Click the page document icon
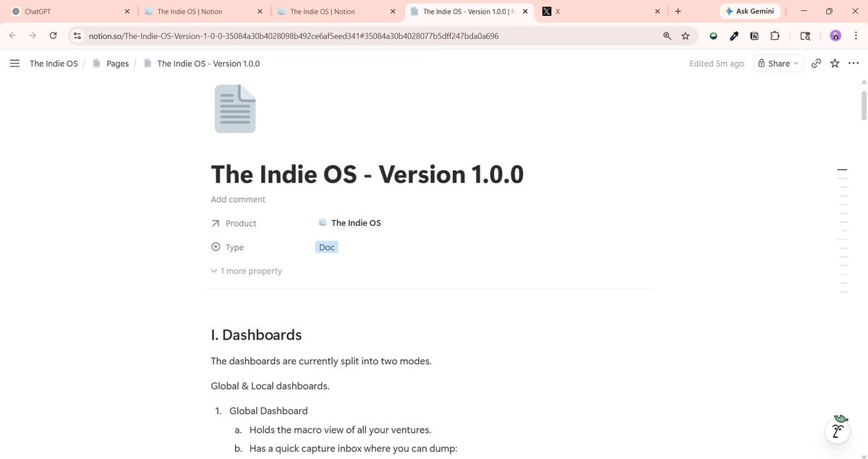Viewport: 868px width, 459px height. pyautogui.click(x=235, y=109)
